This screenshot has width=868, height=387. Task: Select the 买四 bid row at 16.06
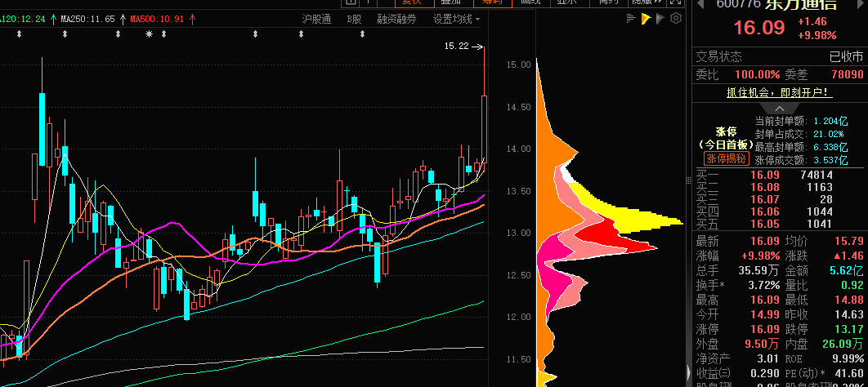[x=780, y=211]
